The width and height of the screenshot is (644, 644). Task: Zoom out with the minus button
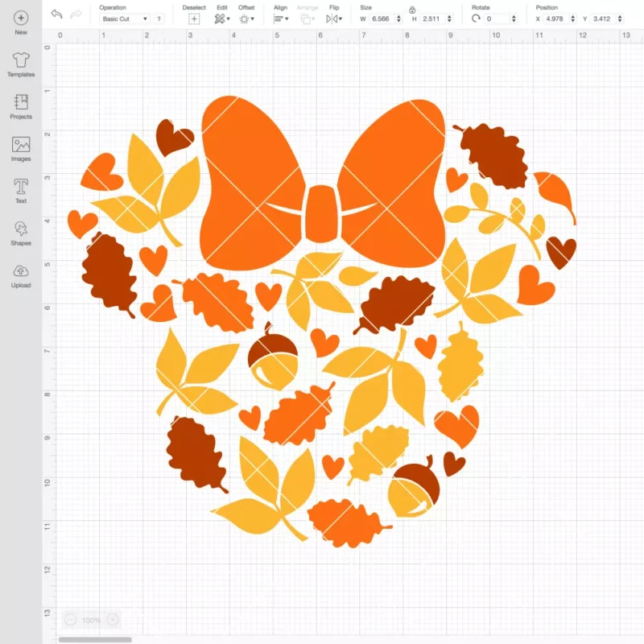tap(71, 620)
